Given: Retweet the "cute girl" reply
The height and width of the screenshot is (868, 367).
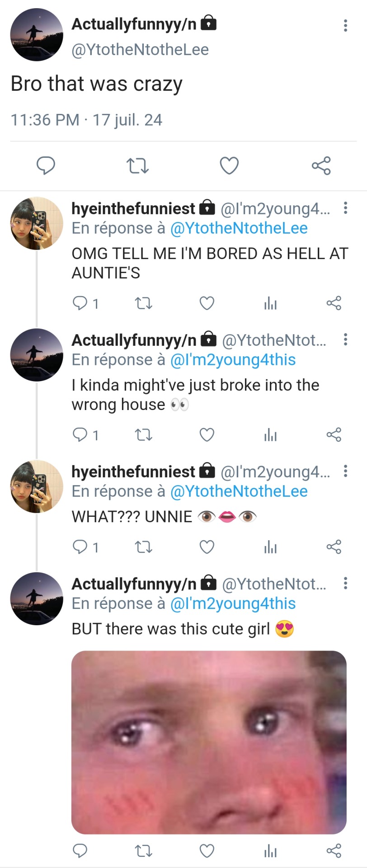Looking at the screenshot, I should (144, 851).
